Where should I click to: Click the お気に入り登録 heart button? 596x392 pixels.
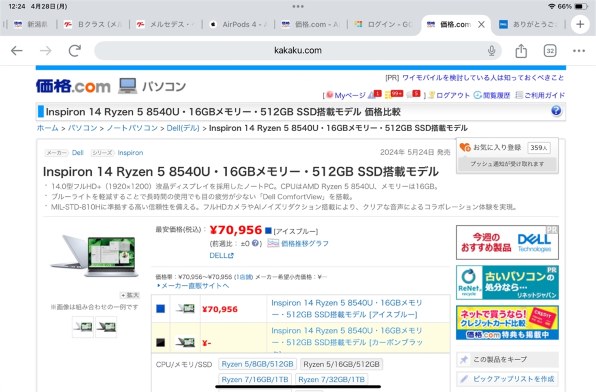[x=490, y=148]
